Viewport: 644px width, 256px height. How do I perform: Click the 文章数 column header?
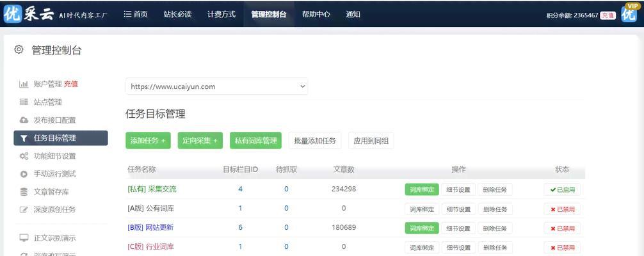click(344, 170)
